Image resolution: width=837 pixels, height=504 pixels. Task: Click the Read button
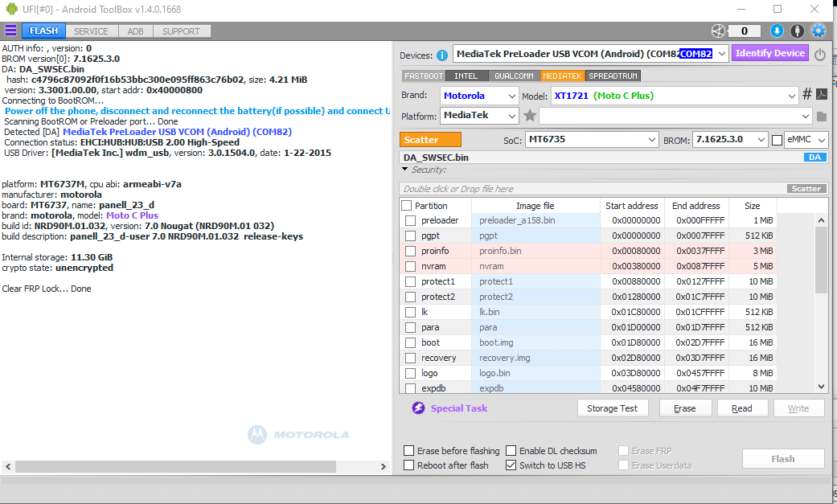pos(742,408)
